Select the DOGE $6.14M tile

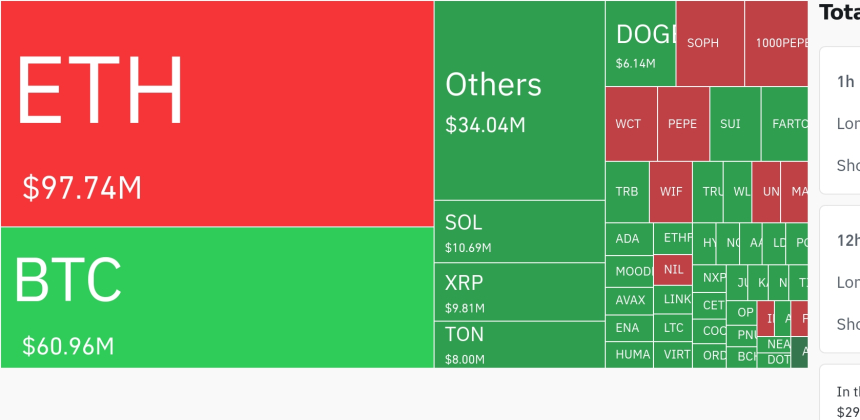(641, 43)
